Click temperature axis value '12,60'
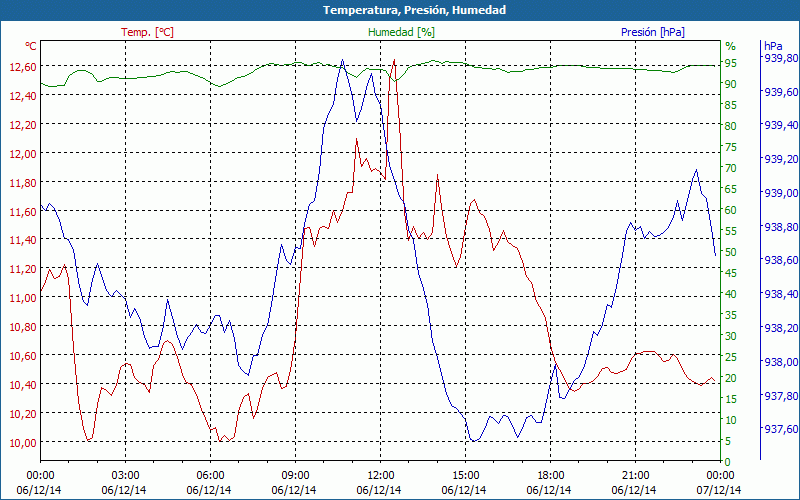 point(23,67)
